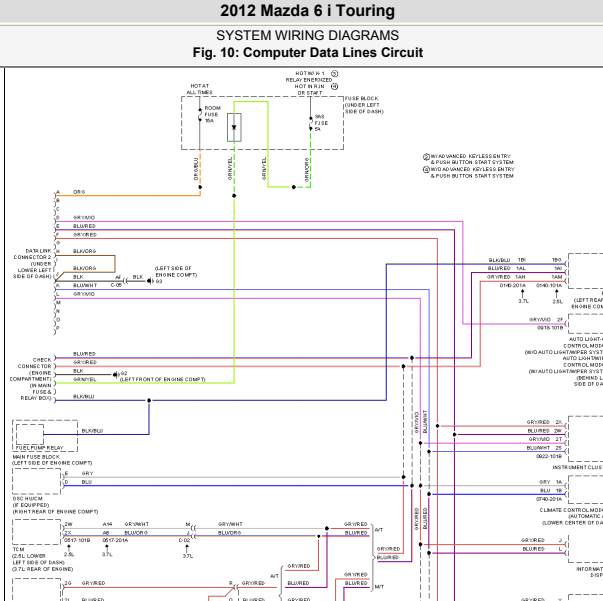Select the vertical 'ORG/BLU' wire label
This screenshot has height=601, width=603.
[196, 169]
